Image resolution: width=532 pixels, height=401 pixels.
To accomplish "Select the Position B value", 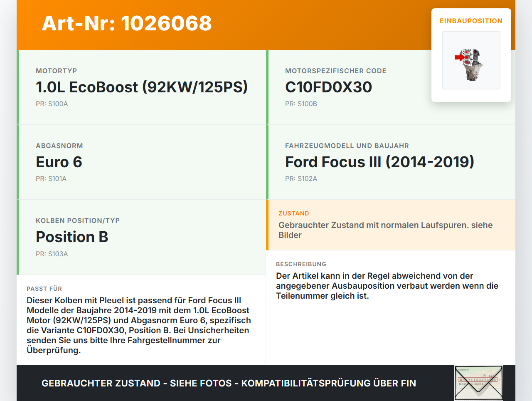I will [x=72, y=237].
